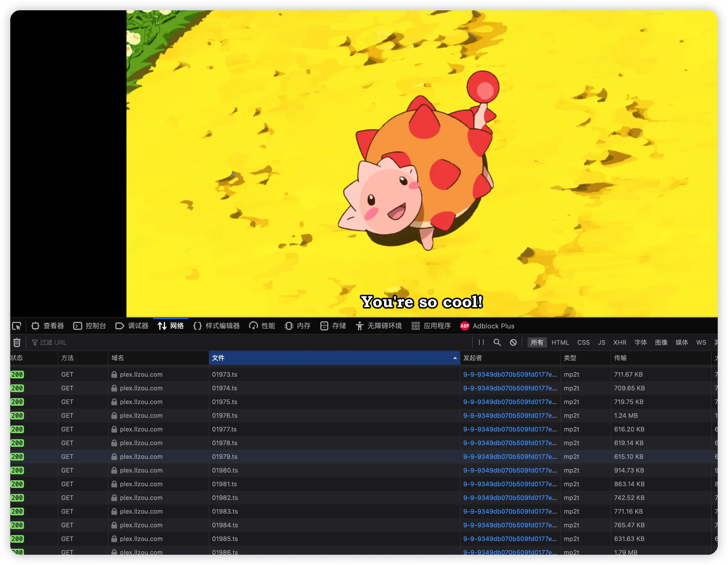Screen dimensions: 728x565
Task: Open the Adblock Plus devtools panel
Action: click(x=487, y=326)
